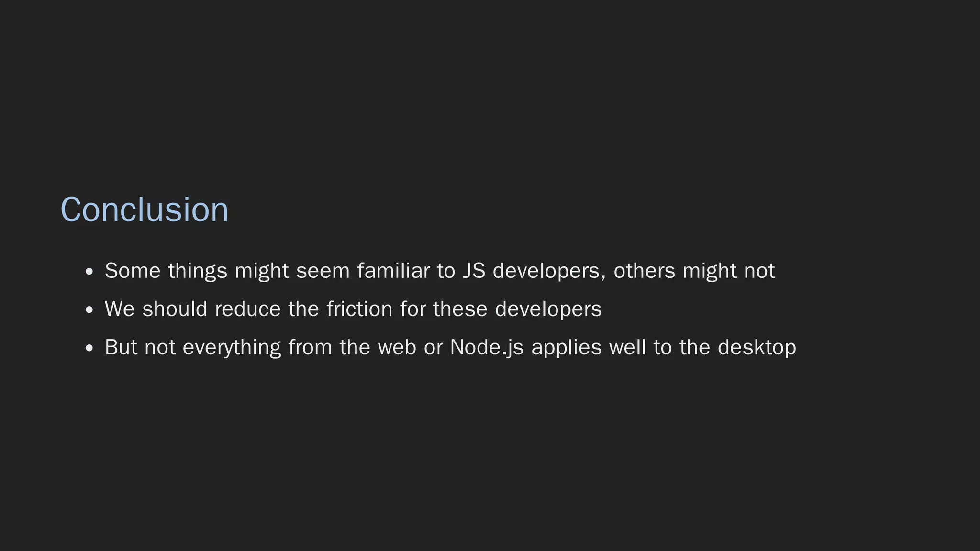
Task: Click the word 'desktop' ending the last bullet
Action: point(757,348)
